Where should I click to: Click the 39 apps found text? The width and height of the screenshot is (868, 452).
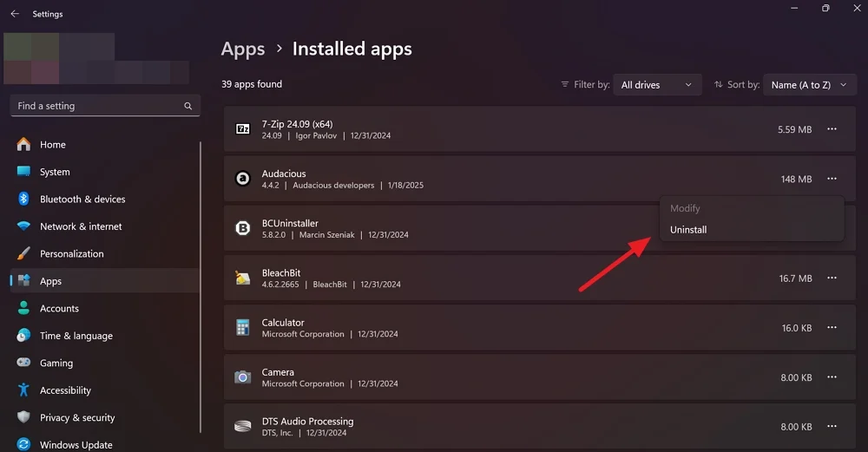(252, 84)
